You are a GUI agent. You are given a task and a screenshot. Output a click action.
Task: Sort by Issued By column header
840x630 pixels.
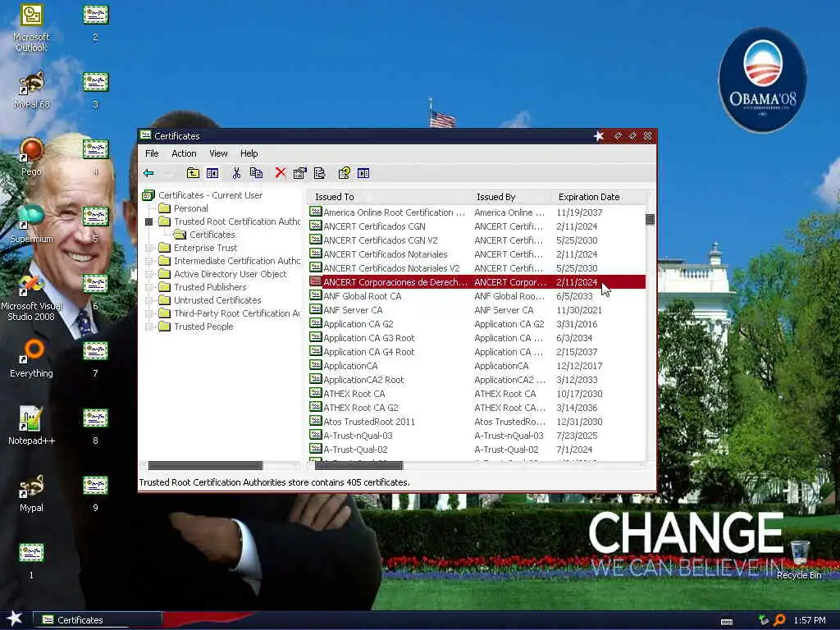pos(511,197)
